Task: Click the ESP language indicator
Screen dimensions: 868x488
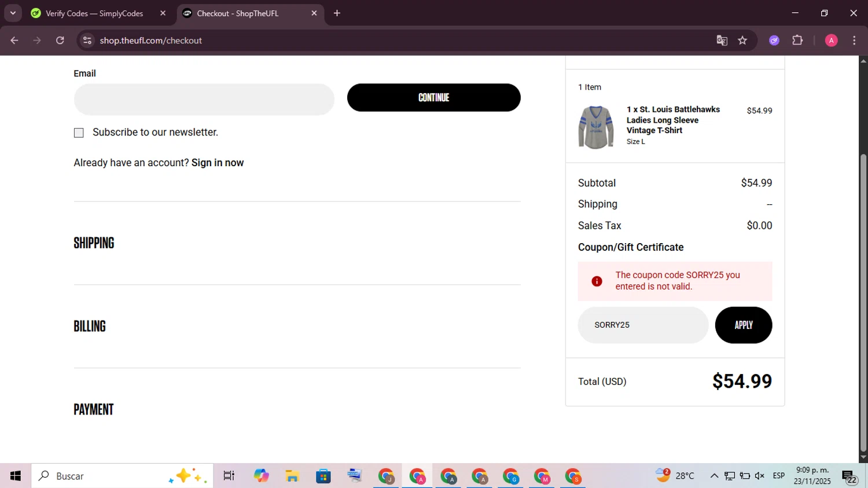Action: click(779, 476)
